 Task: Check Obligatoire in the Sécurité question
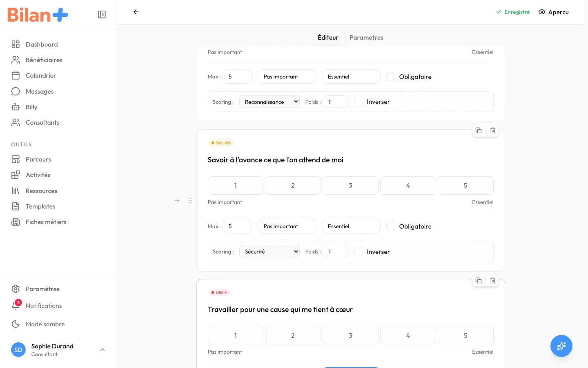(391, 226)
